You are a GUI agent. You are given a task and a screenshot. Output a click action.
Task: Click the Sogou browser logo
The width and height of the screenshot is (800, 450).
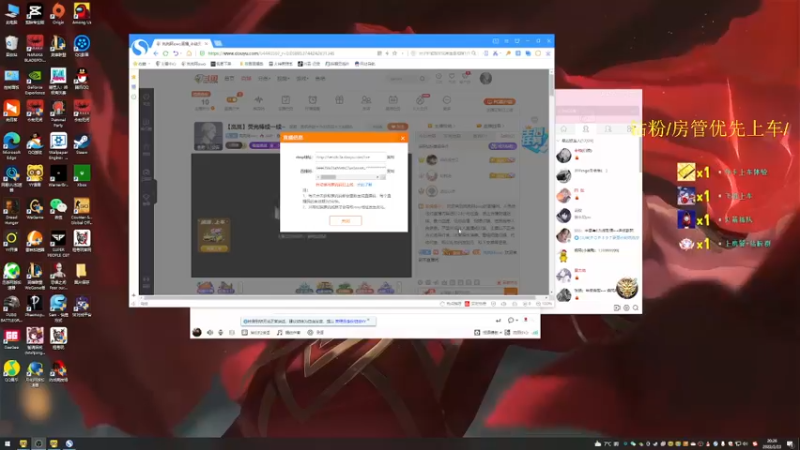pyautogui.click(x=140, y=47)
